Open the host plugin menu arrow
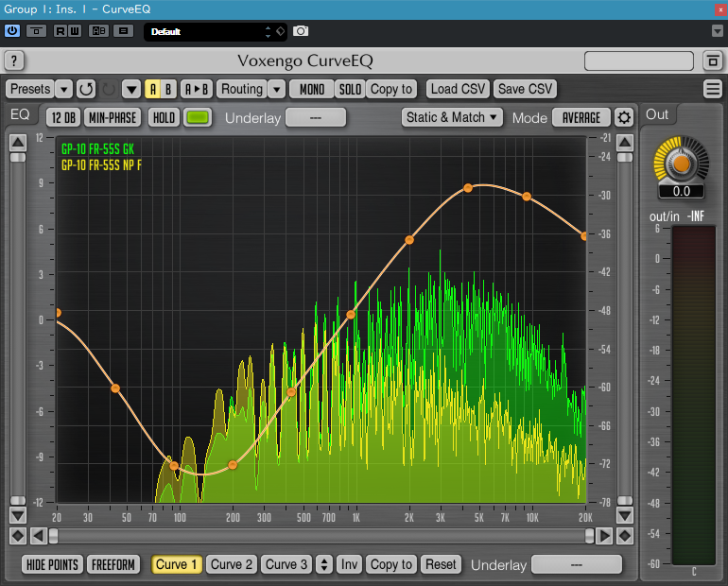The image size is (728, 586). click(717, 31)
